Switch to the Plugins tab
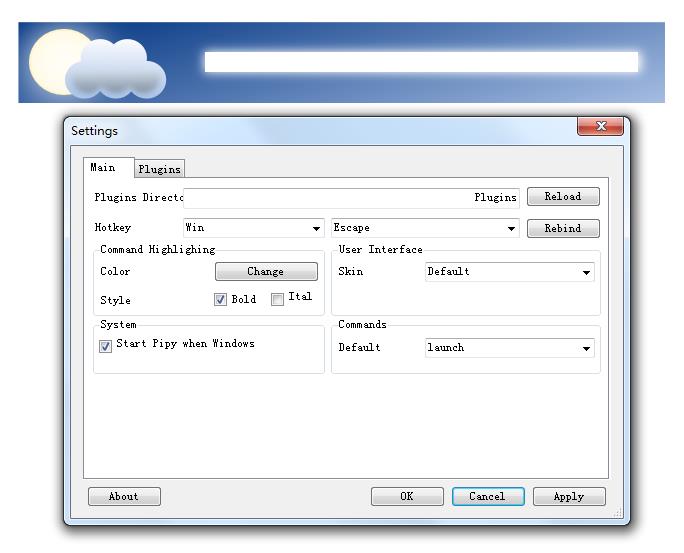Viewport: 684px width, 553px height. [160, 169]
